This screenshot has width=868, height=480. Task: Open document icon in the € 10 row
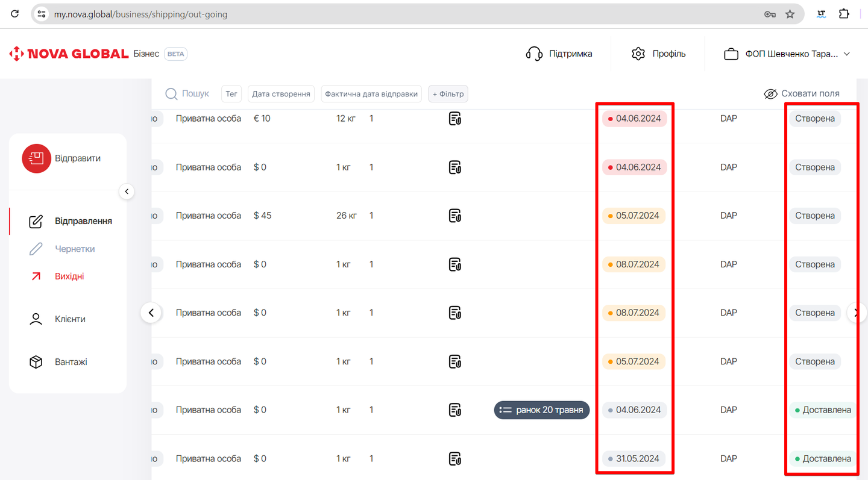tap(455, 119)
